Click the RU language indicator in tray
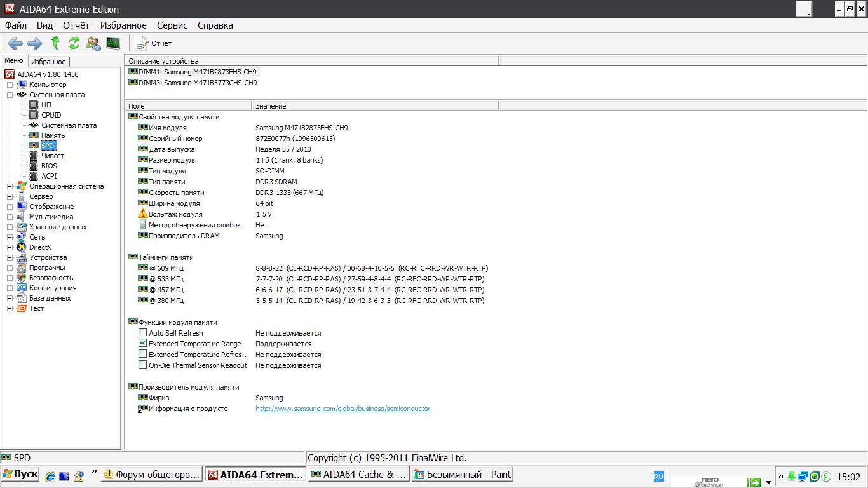868x488 pixels. [658, 476]
